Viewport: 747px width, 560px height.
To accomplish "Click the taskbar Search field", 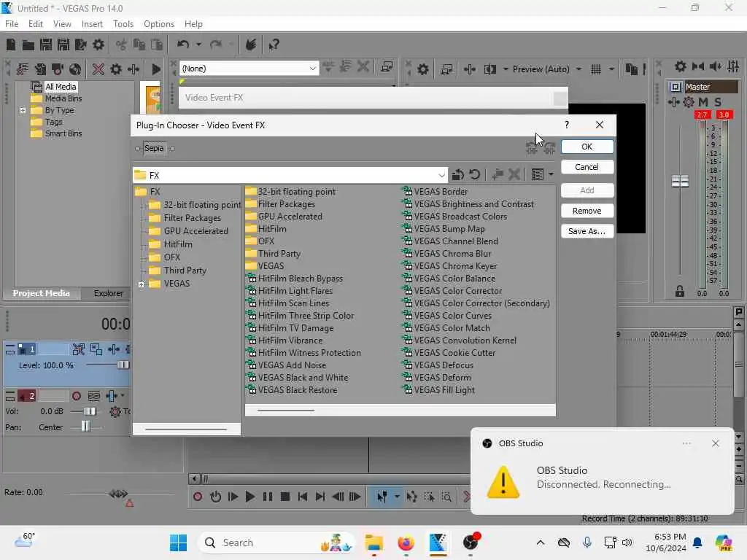I will click(x=276, y=542).
